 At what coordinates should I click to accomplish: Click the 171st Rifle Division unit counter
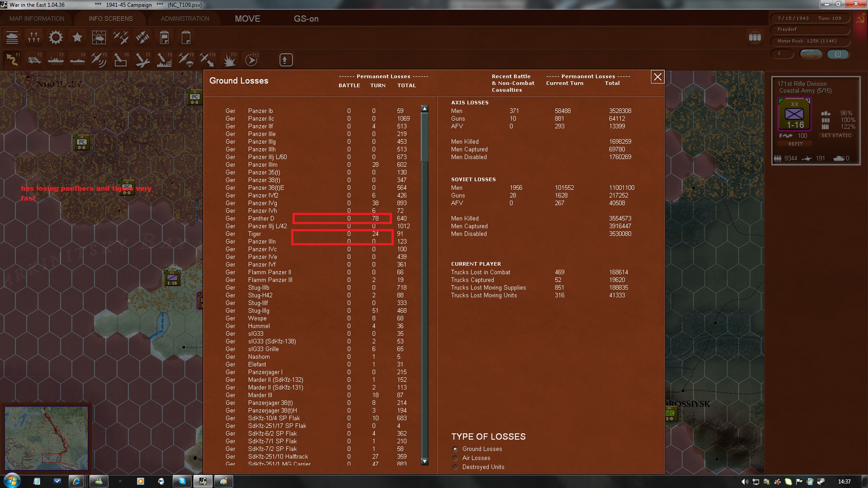794,115
